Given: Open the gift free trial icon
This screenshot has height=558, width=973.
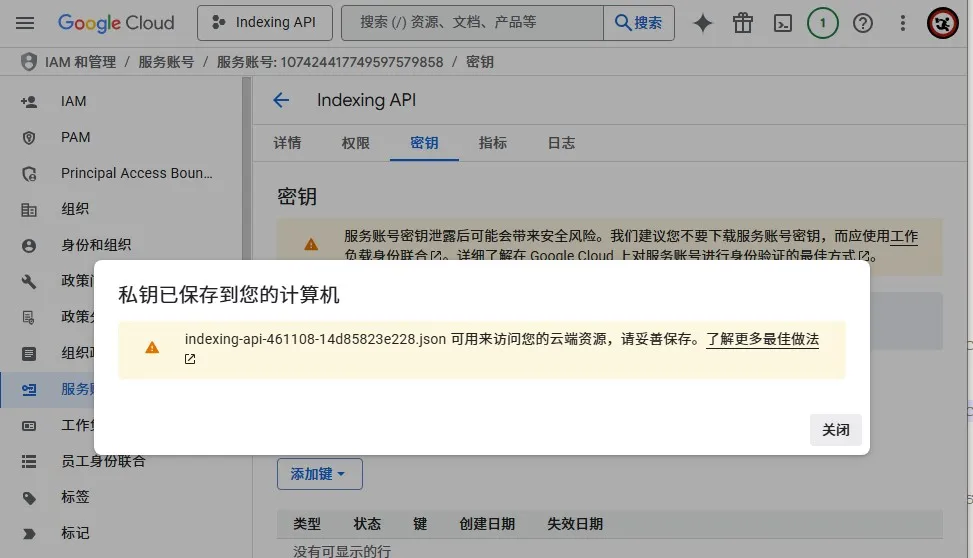Looking at the screenshot, I should [742, 23].
